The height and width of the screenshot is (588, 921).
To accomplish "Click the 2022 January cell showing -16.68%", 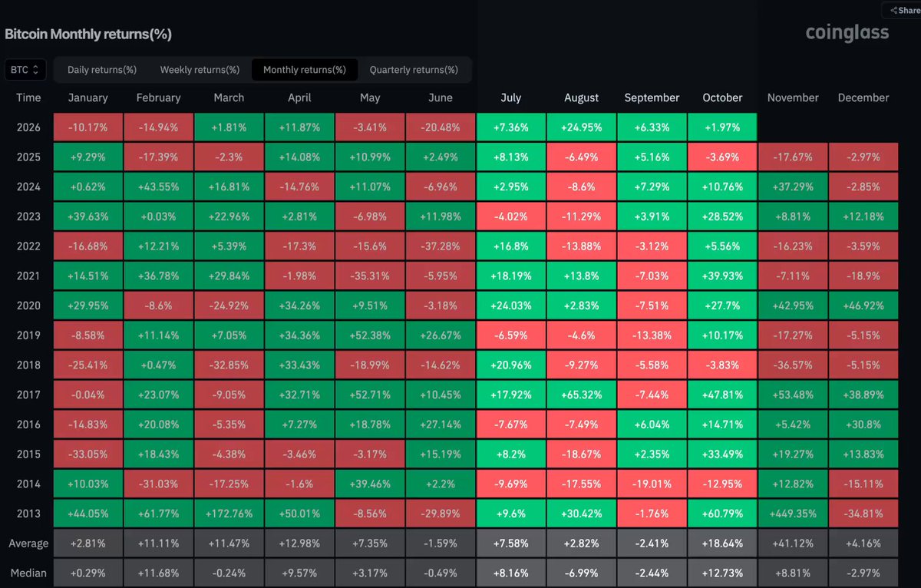I will click(x=88, y=246).
